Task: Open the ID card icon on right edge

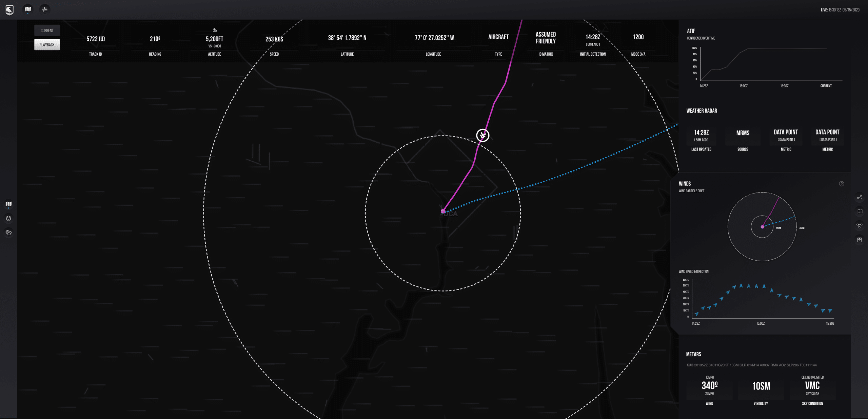Action: (x=860, y=240)
